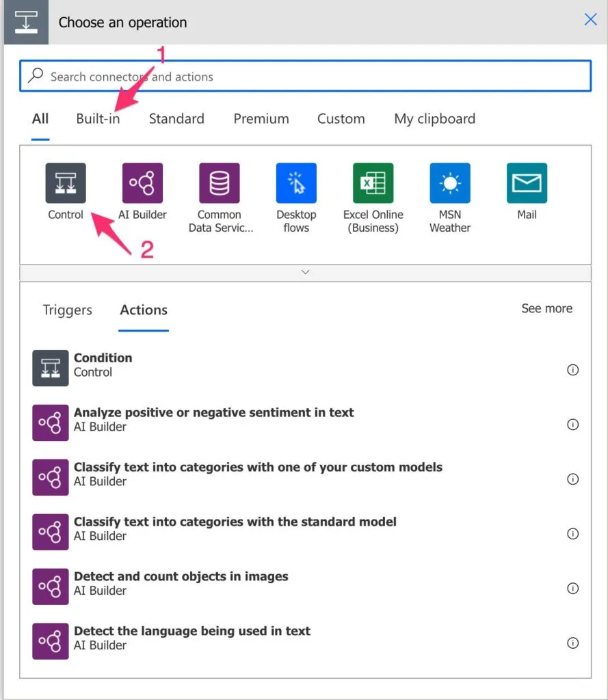Image resolution: width=608 pixels, height=700 pixels.
Task: Show info for Condition action
Action: click(573, 370)
